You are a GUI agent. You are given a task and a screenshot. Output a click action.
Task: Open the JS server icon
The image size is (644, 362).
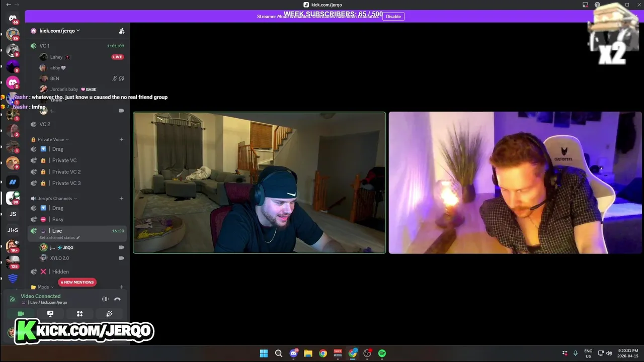point(13,214)
